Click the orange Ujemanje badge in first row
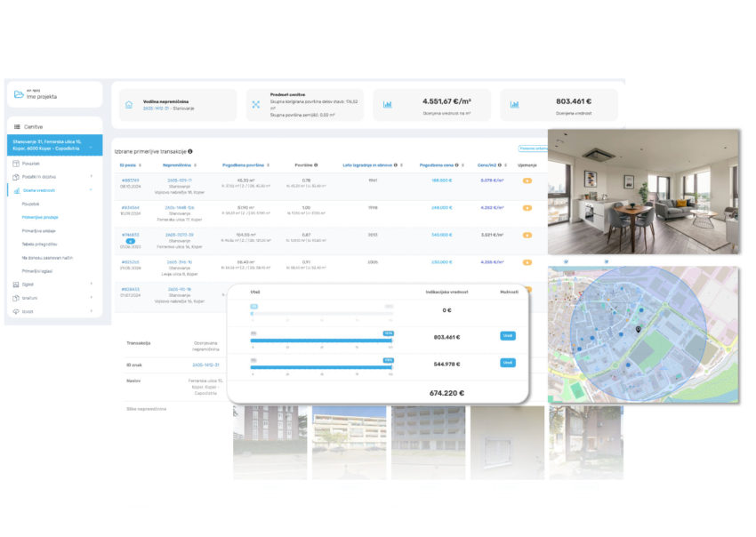The width and height of the screenshot is (756, 537). [x=527, y=180]
